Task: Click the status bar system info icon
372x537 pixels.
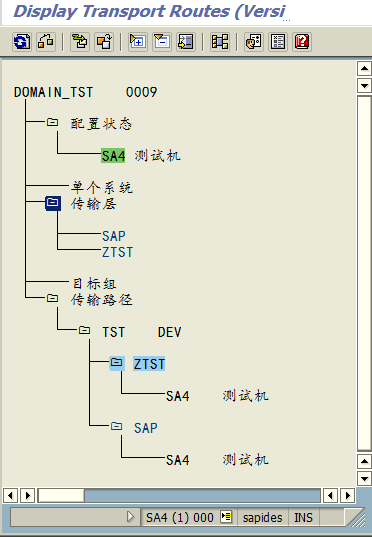Action: 226,516
